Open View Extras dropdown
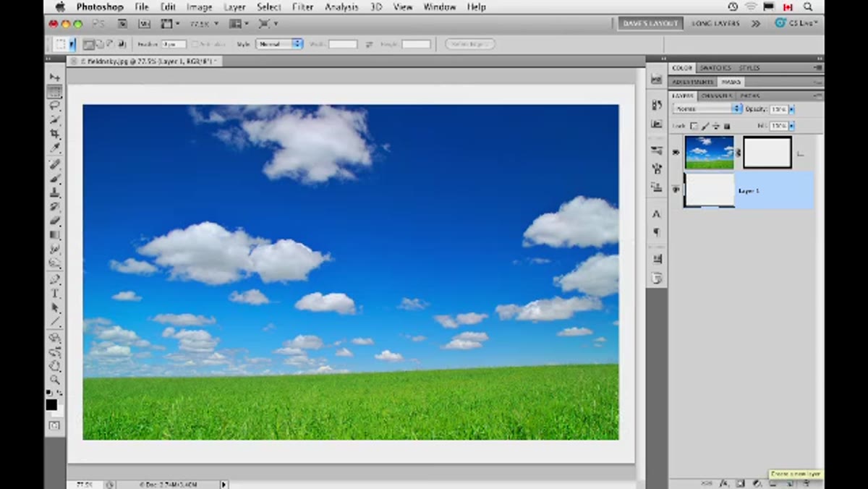868x489 pixels. tap(170, 24)
